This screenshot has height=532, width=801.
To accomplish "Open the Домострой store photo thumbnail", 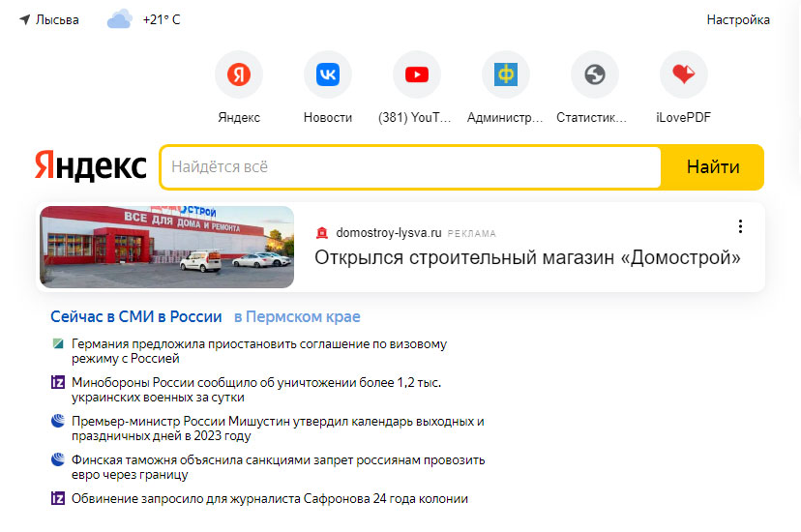I will tap(167, 247).
